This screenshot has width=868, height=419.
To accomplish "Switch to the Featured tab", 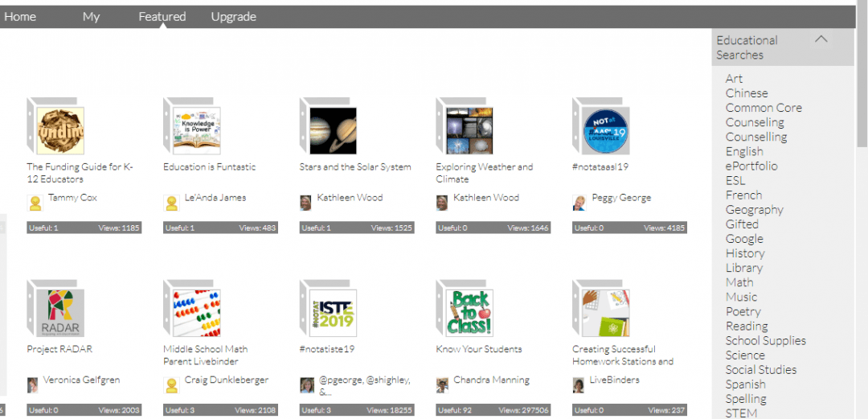I will click(x=162, y=17).
